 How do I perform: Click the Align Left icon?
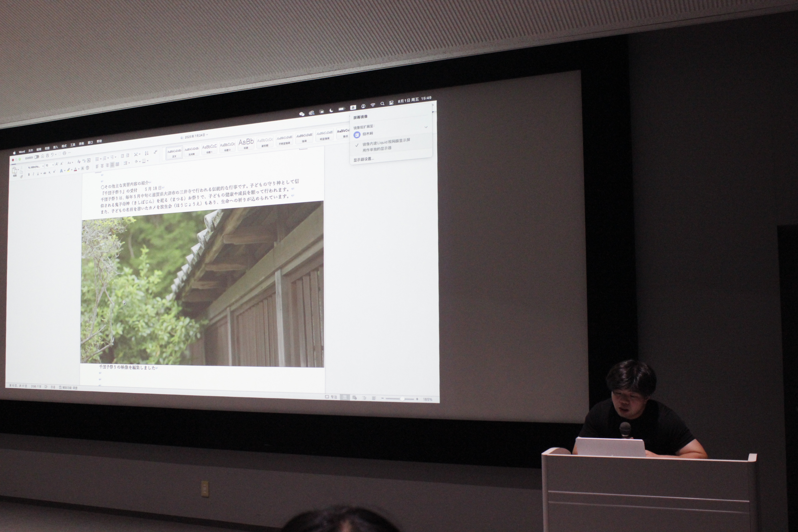pos(97,166)
